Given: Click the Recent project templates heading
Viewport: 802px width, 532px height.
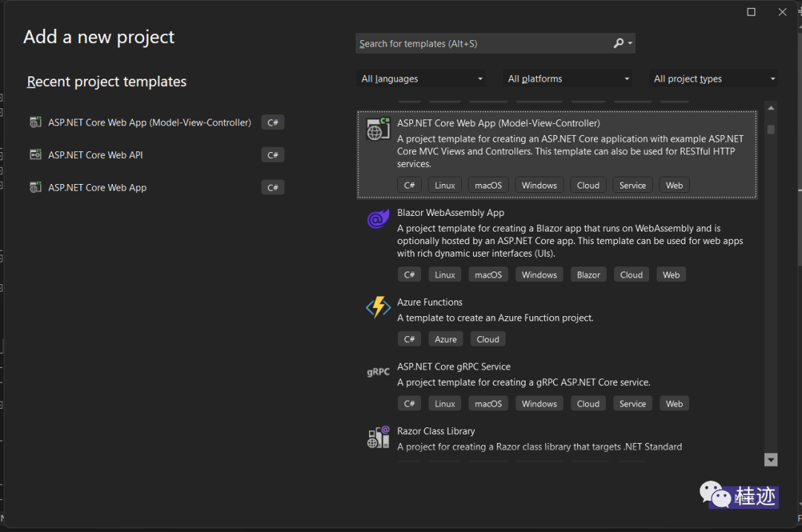Looking at the screenshot, I should coord(106,82).
